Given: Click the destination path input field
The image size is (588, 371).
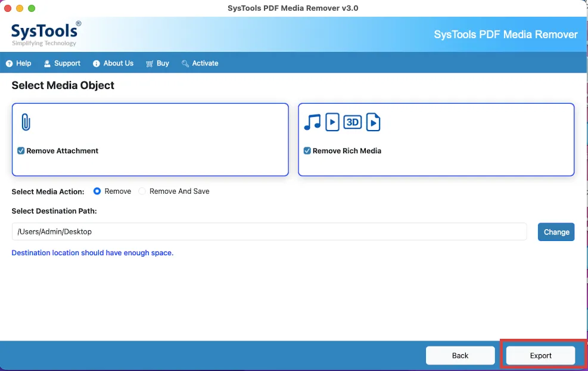Looking at the screenshot, I should (x=269, y=231).
